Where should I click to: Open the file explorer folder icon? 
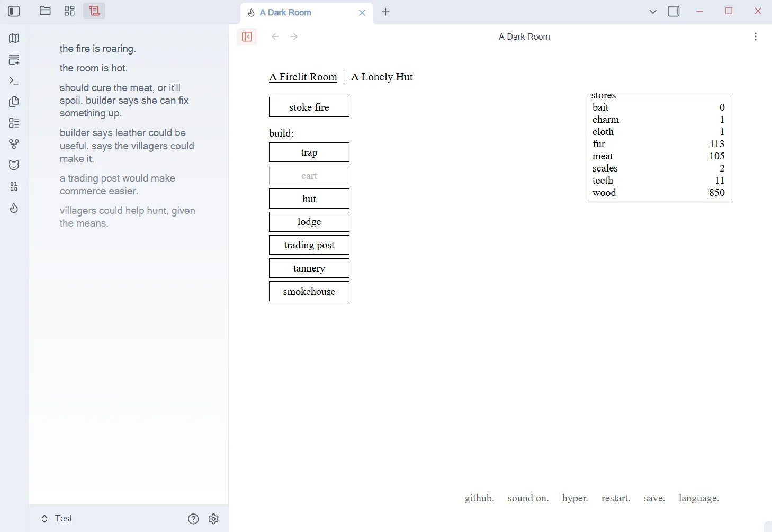point(45,11)
